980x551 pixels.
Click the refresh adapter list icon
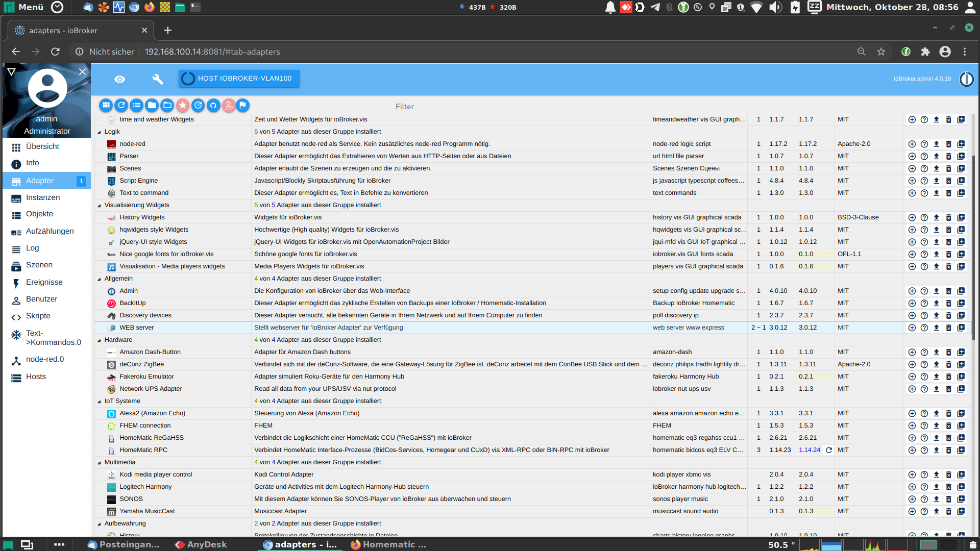[x=121, y=105]
